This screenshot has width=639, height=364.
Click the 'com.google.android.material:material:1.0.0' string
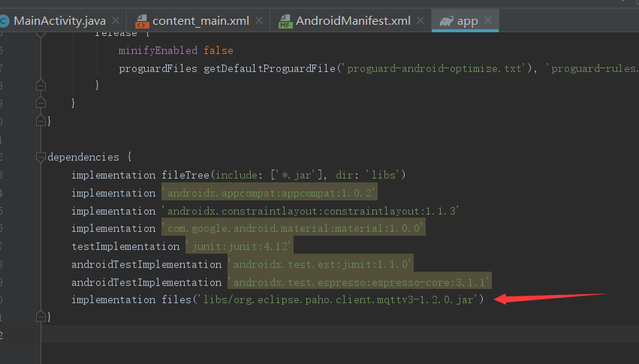coord(294,228)
